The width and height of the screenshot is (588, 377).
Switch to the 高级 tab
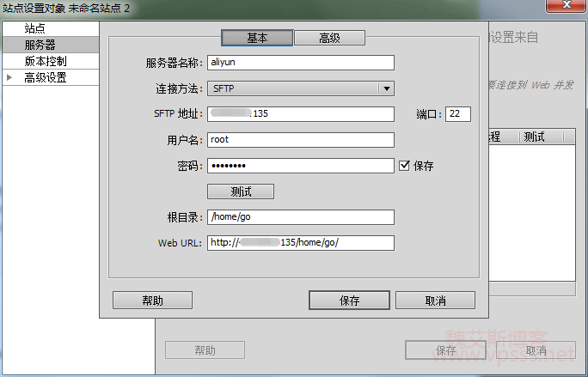click(329, 38)
